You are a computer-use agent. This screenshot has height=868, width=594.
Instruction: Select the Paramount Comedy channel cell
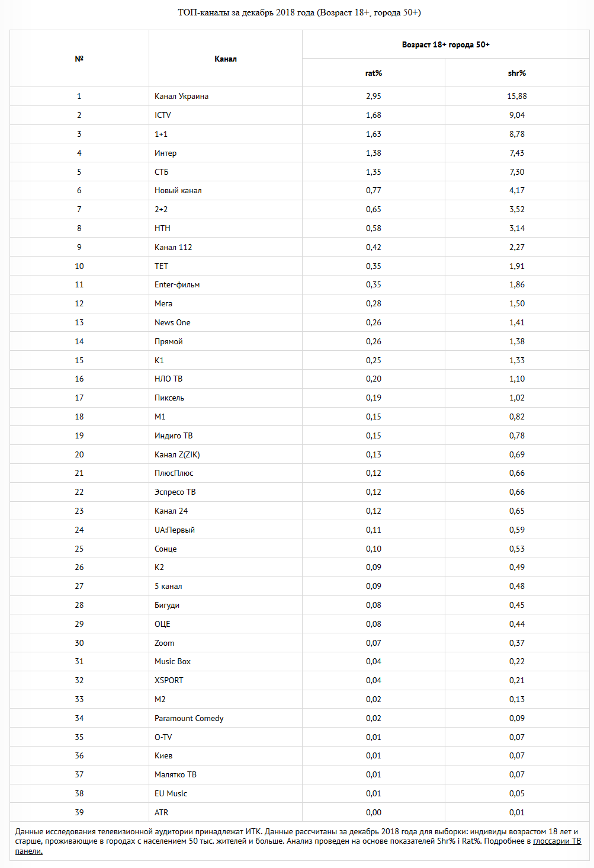[189, 718]
